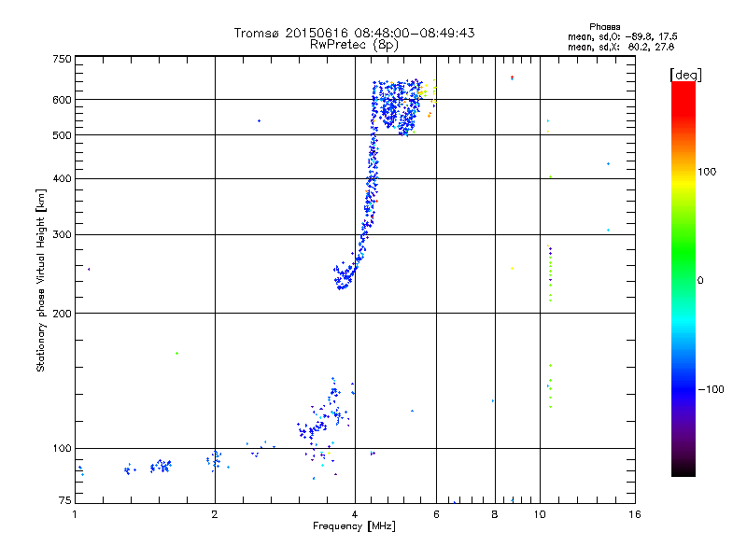The image size is (747, 560).
Task: Click the x-axis label '8'
Action: click(495, 514)
